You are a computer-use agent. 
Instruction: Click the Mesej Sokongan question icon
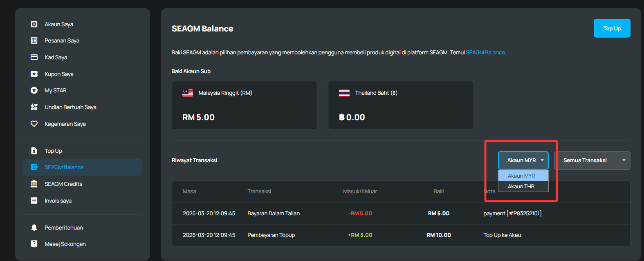coord(34,244)
